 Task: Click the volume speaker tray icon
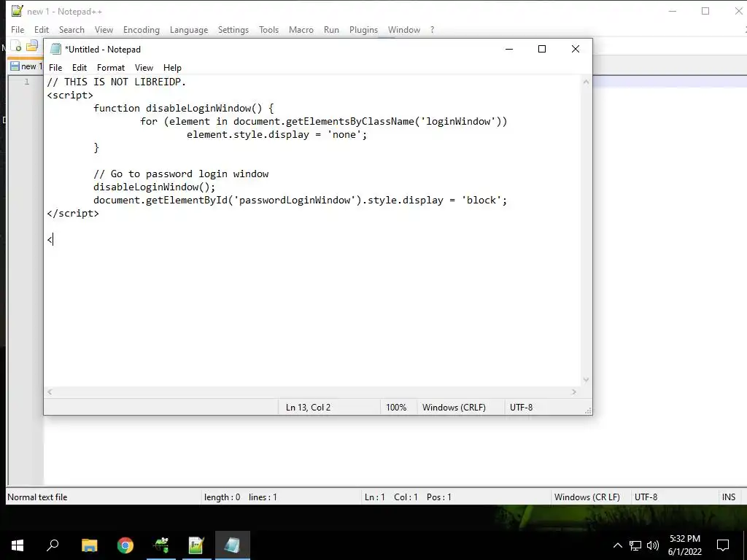[x=653, y=545]
